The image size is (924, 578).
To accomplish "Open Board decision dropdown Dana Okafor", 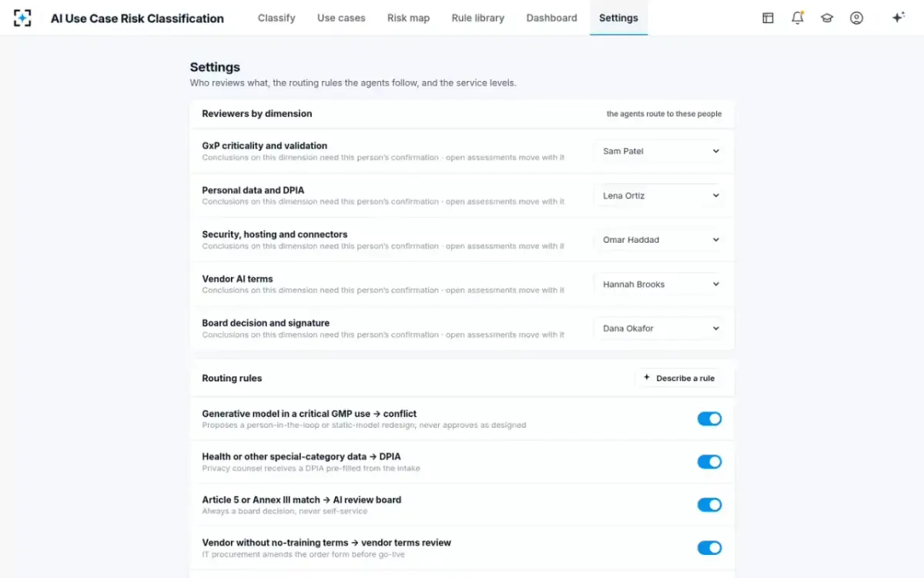I will tap(658, 328).
